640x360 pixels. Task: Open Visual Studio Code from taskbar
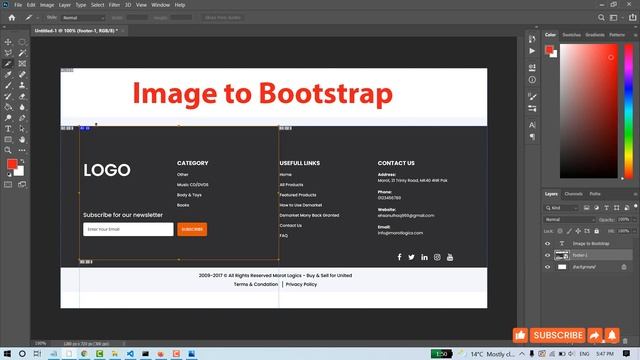point(130,354)
